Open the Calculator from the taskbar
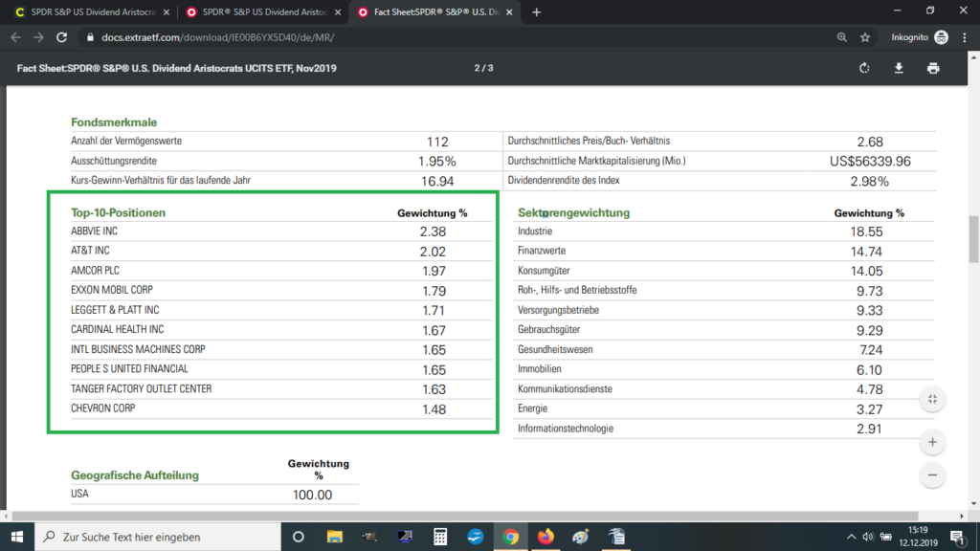980x551 pixels. point(440,537)
